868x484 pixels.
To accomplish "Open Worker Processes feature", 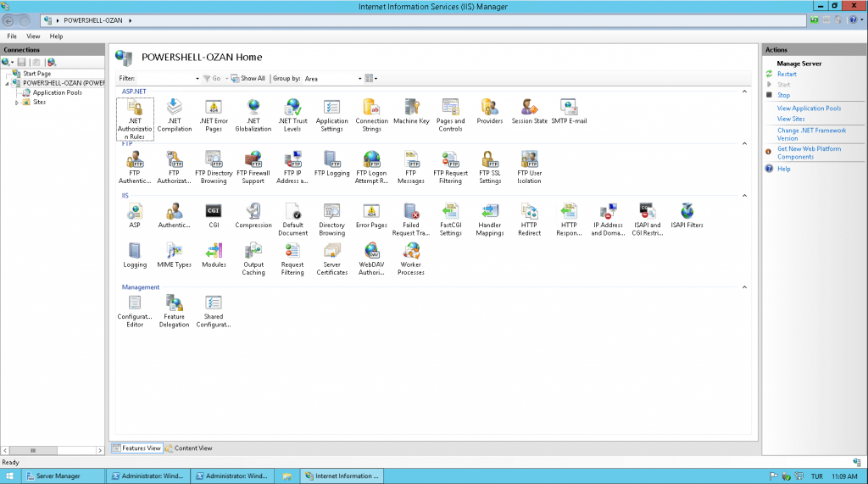I will pos(411,259).
